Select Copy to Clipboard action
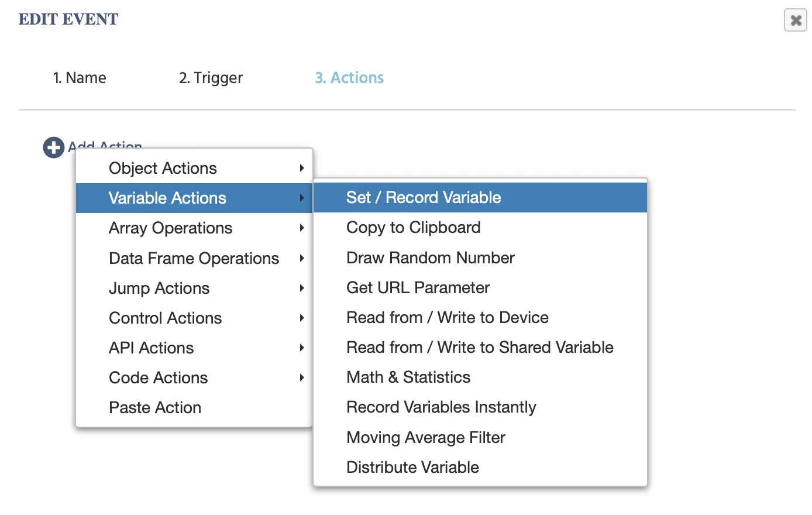 (413, 228)
